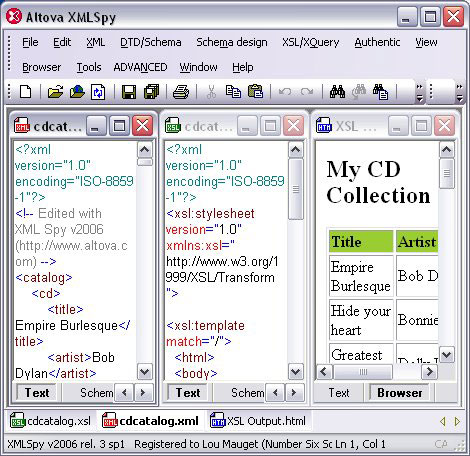Click scroll up arrow in XSL window
Viewport: 470px width, 456px height.
tap(295, 150)
